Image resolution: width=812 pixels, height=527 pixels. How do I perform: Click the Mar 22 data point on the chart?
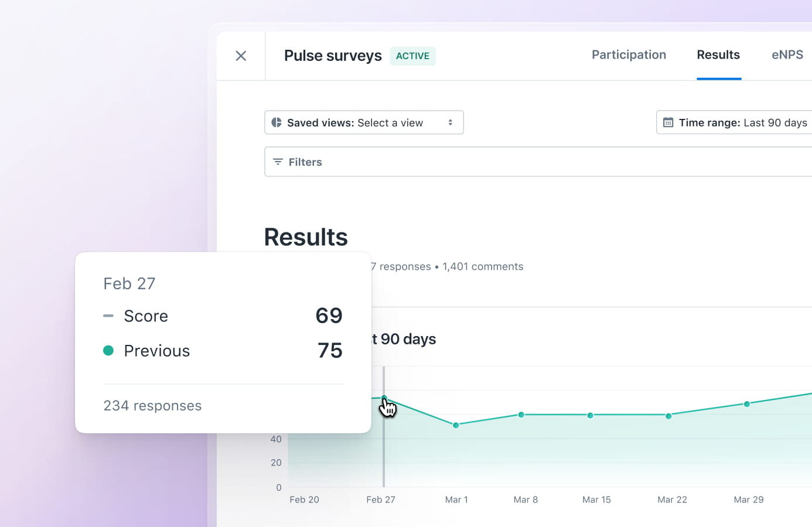(x=668, y=416)
